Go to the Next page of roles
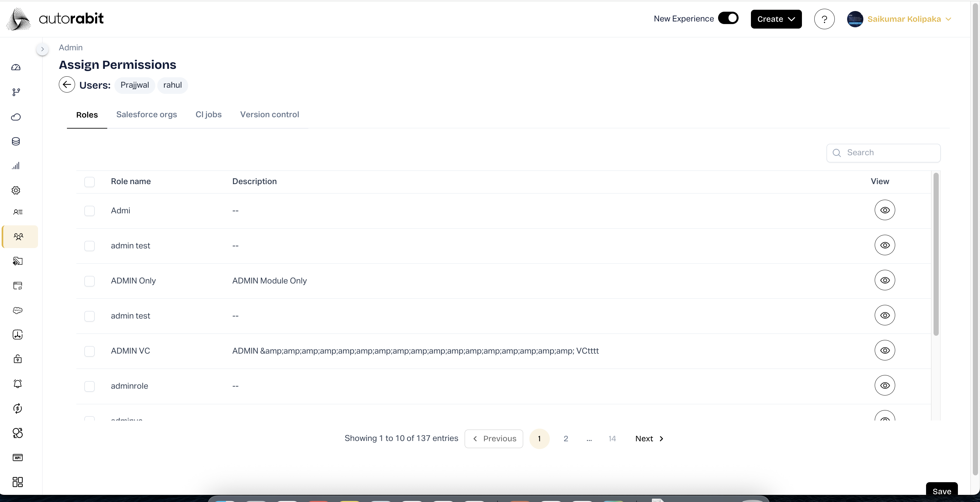 tap(649, 438)
